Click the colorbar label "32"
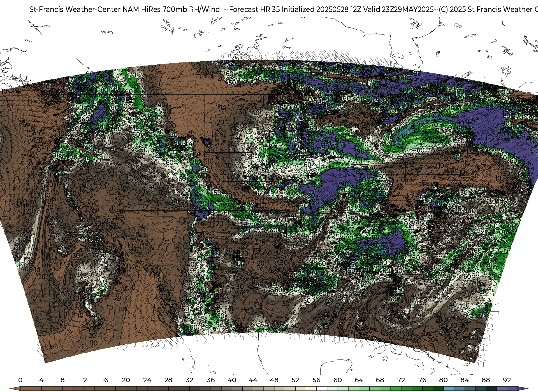Image resolution: width=538 pixels, height=392 pixels. tap(189, 380)
